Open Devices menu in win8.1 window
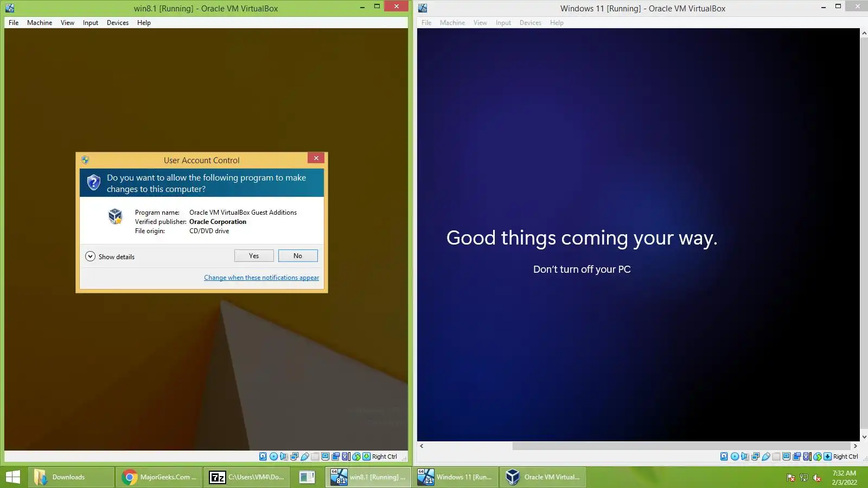Viewport: 868px width, 488px height. (118, 23)
